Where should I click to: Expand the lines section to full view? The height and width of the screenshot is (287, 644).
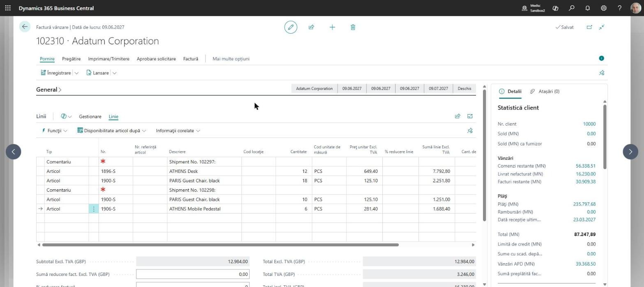tap(470, 116)
